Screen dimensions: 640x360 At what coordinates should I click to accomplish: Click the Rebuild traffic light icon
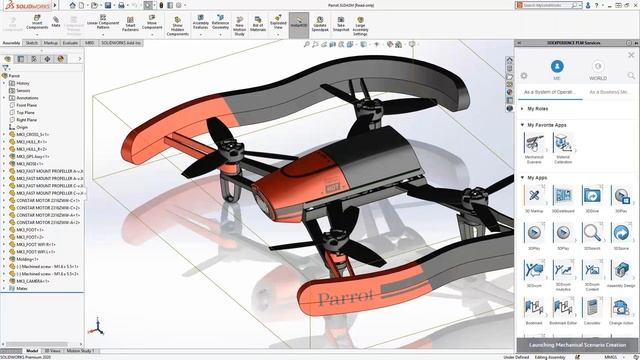[x=161, y=5]
